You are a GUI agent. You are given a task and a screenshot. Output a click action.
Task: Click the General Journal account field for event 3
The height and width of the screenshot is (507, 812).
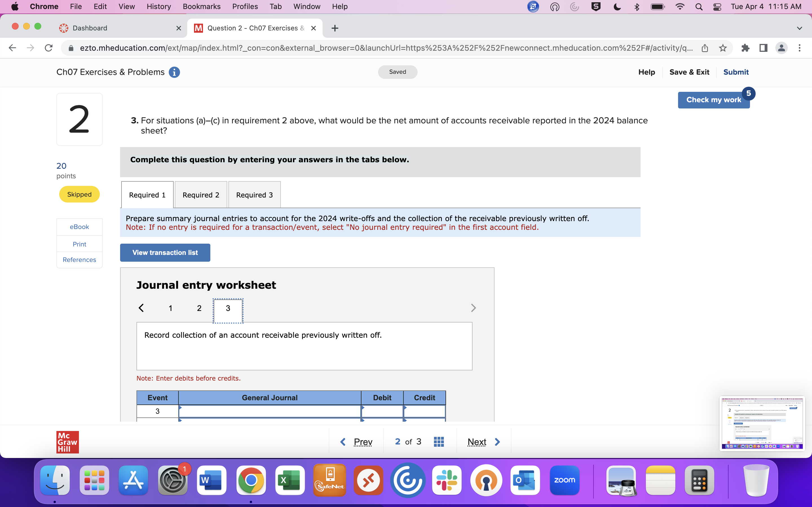(270, 411)
